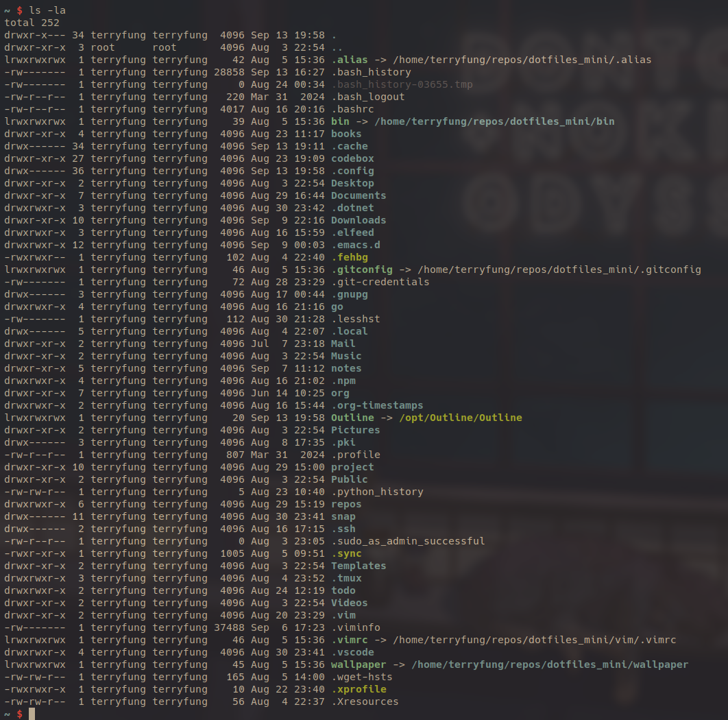This screenshot has width=728, height=720.
Task: Click the /opt/Outline/Outline symlink target path
Action: pos(460,418)
